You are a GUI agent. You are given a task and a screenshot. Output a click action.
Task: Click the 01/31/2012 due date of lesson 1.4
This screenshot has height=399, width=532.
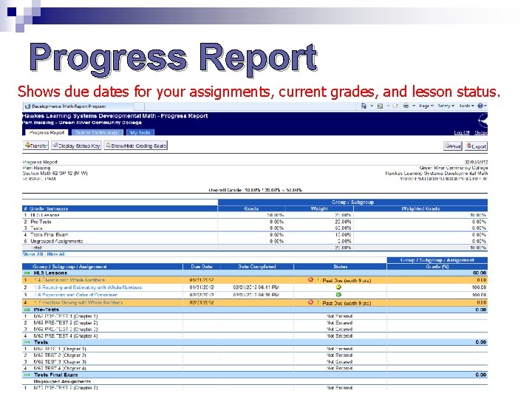click(201, 280)
